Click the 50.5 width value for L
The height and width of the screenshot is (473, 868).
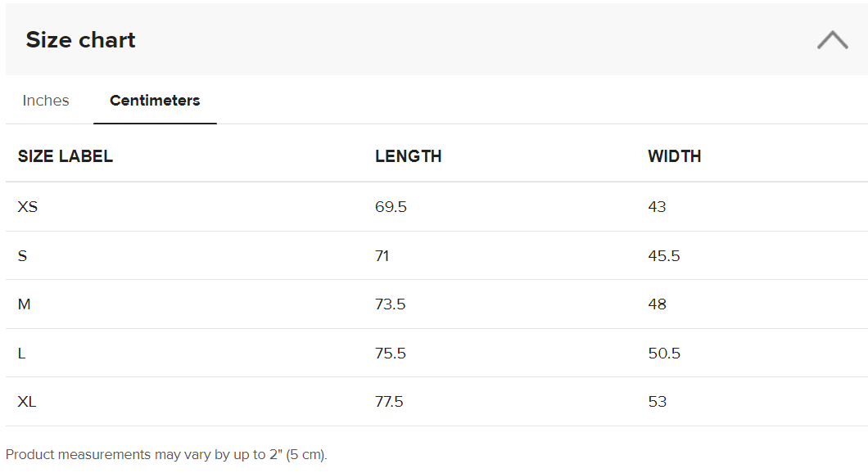(x=664, y=354)
